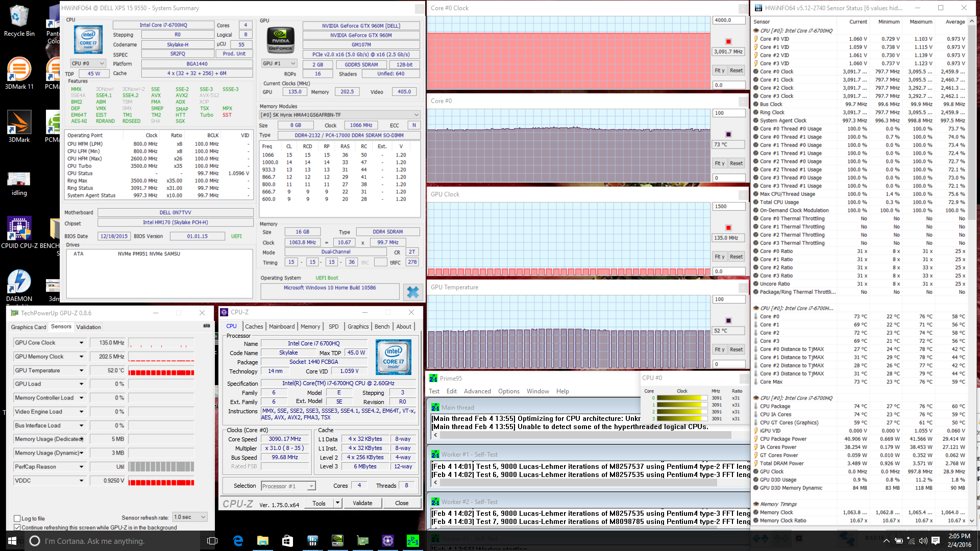Open the GPU #1 selector dropdown

(x=279, y=64)
